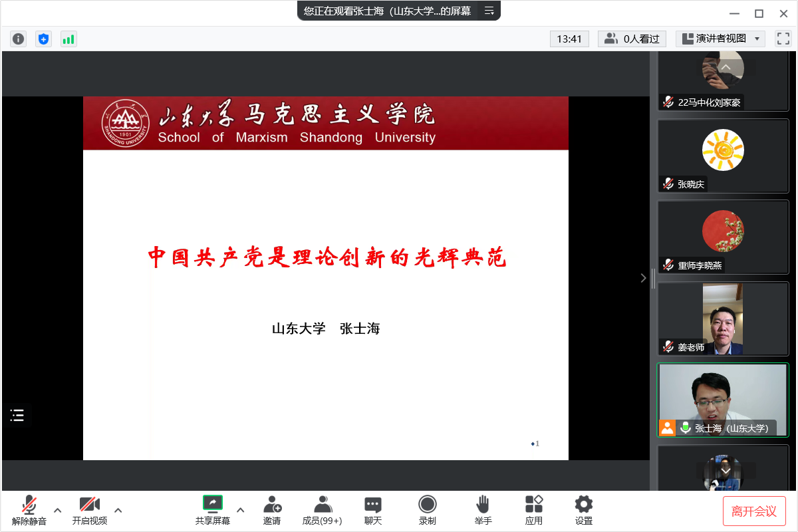Start screen sharing
Viewport: 798px width, 532px height.
[x=213, y=510]
